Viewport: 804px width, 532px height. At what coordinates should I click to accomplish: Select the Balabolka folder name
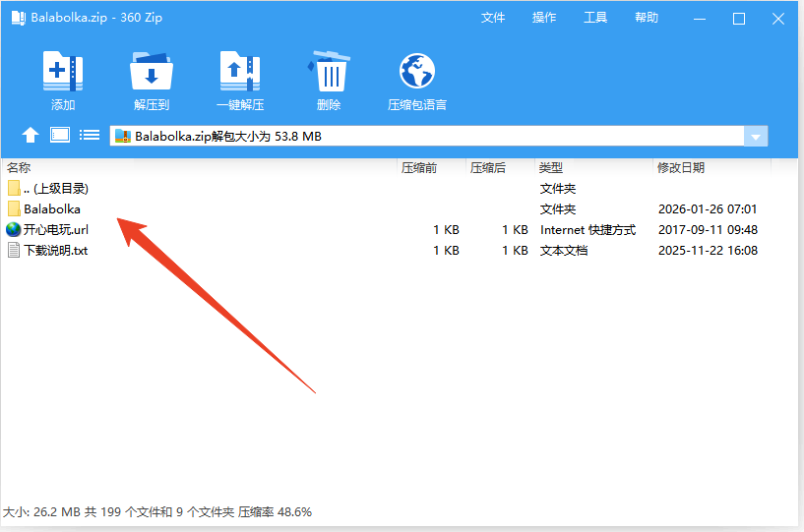tap(52, 209)
